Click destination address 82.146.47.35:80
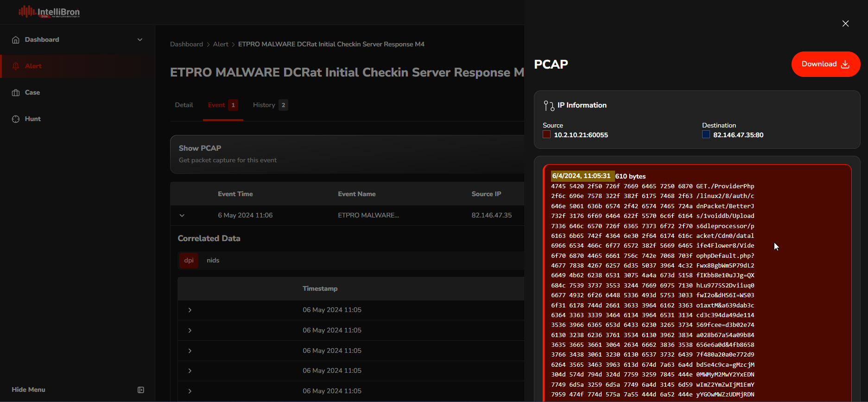Image resolution: width=868 pixels, height=402 pixels. [738, 135]
